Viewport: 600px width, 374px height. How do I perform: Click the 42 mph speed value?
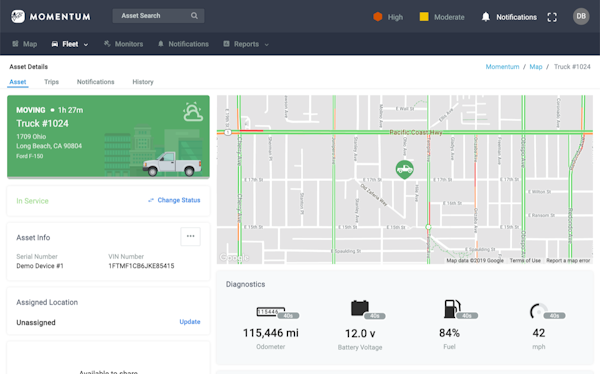[538, 333]
